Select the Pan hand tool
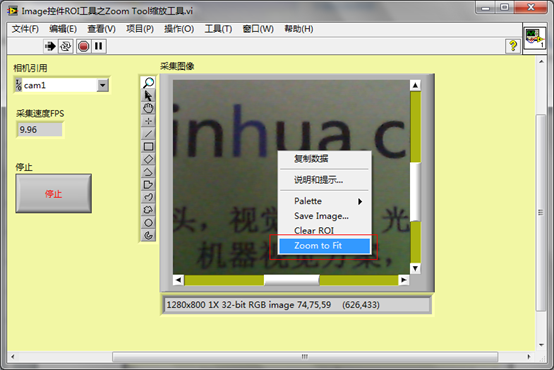This screenshot has height=370, width=554. pos(148,108)
